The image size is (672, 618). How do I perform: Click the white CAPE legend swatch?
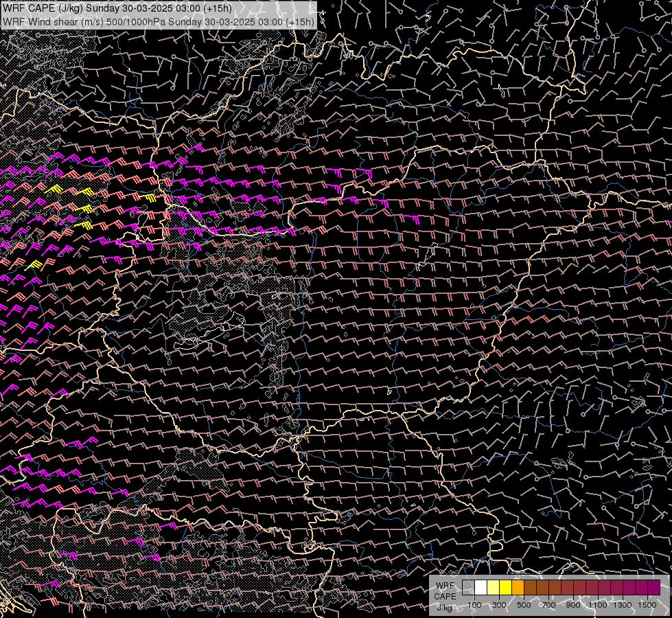tap(481, 588)
